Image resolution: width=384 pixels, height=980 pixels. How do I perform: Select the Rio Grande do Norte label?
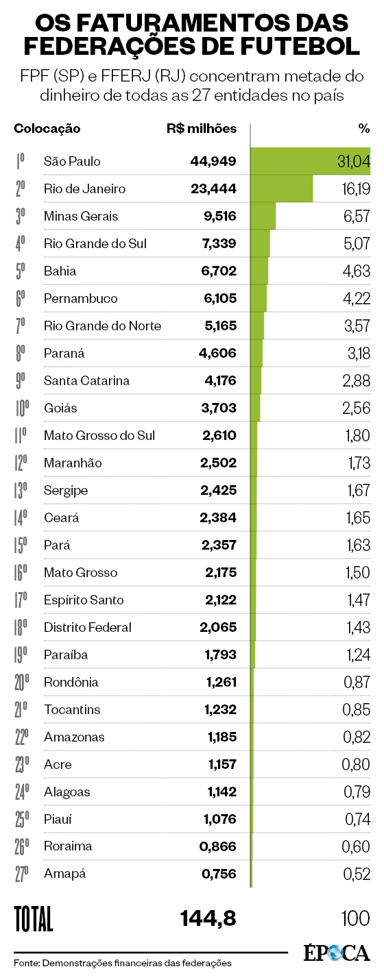(x=102, y=326)
